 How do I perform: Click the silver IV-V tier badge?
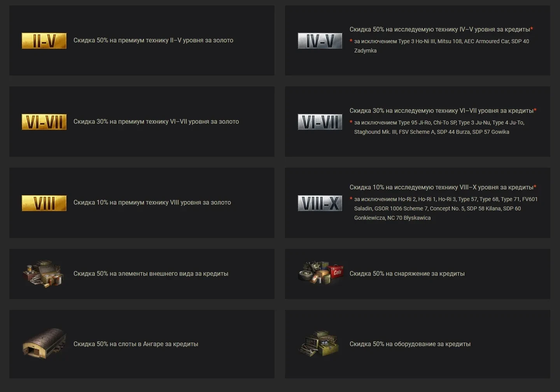click(x=320, y=41)
